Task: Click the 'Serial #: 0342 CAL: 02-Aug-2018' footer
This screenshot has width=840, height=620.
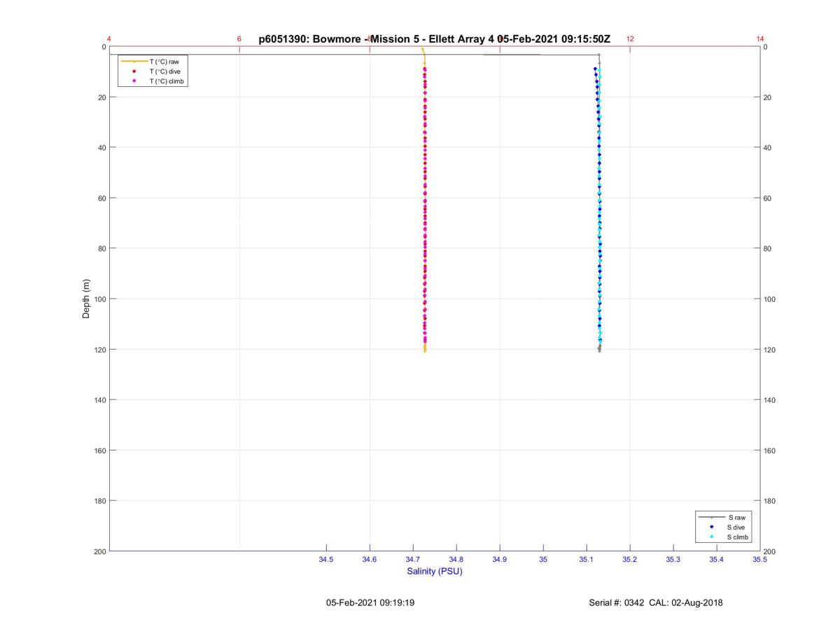Action: 656,602
